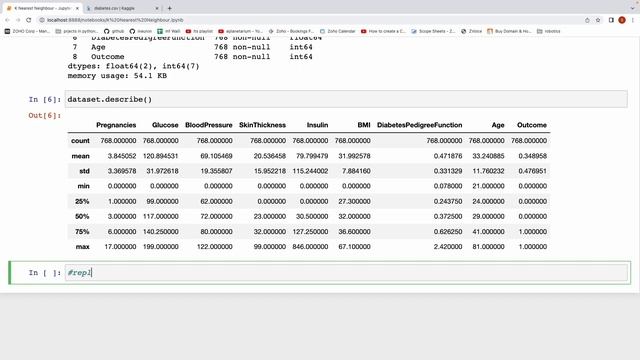Viewport: 640px width, 360px height.
Task: Open the ml Wall bookmark
Action: click(169, 31)
